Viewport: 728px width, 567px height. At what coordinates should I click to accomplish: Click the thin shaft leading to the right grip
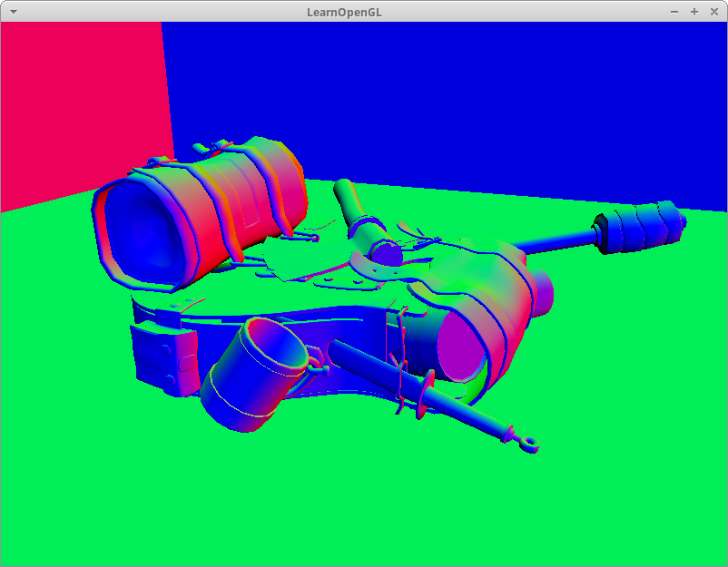tap(554, 240)
